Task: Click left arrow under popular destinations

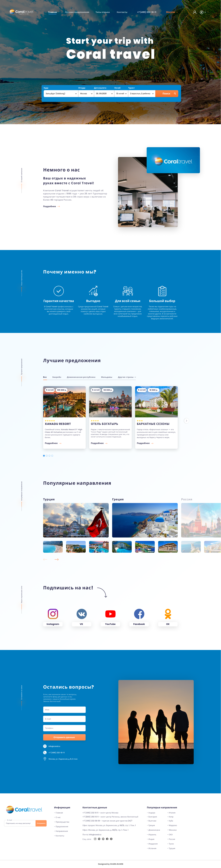Action: (45, 559)
